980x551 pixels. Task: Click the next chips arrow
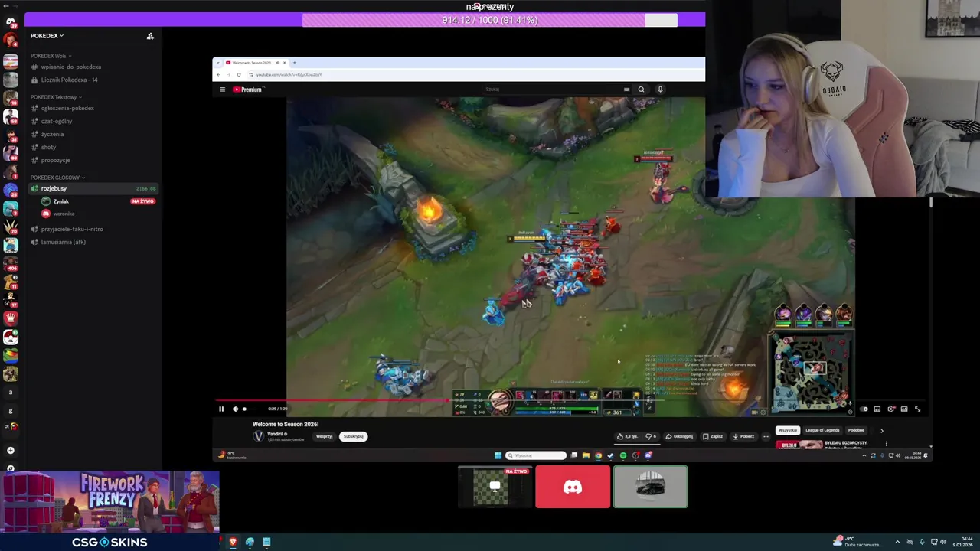coord(881,430)
